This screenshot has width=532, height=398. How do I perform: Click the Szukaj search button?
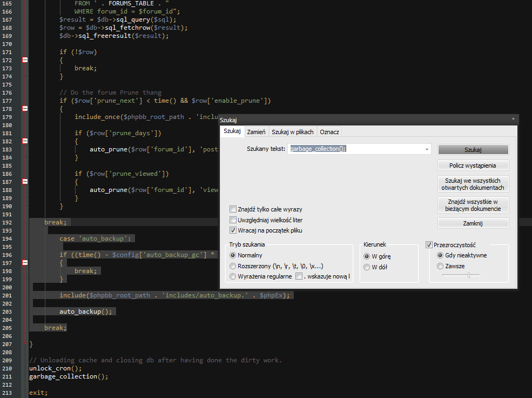[x=473, y=150]
